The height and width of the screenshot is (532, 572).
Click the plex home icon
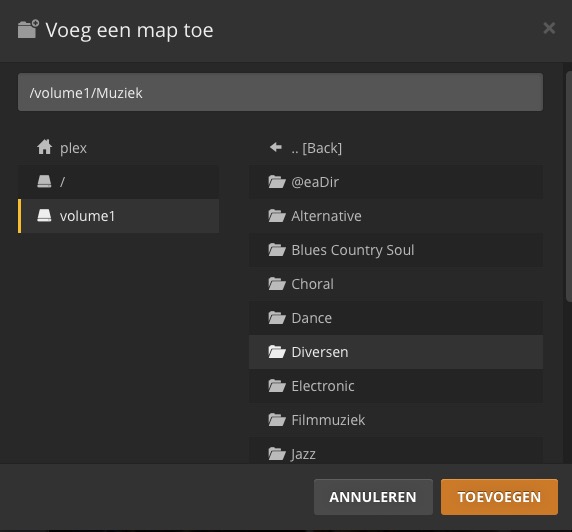[45, 147]
